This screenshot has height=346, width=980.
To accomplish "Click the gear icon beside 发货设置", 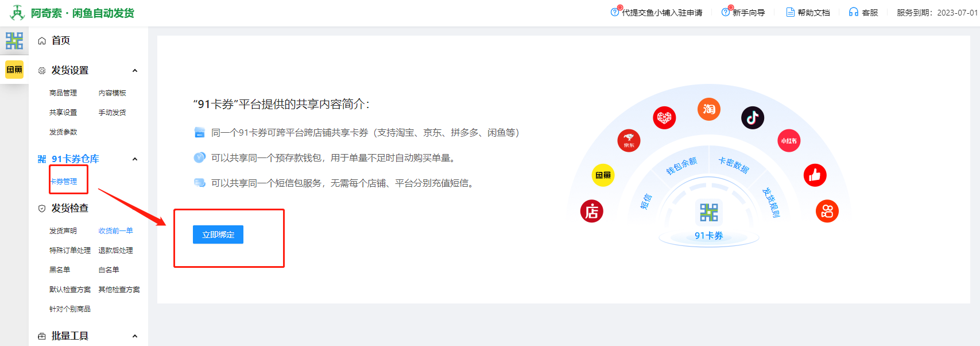I will 42,71.
